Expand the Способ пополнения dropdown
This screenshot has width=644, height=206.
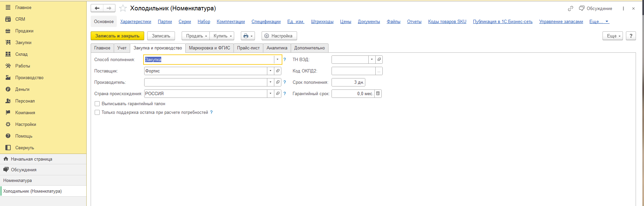tap(277, 59)
